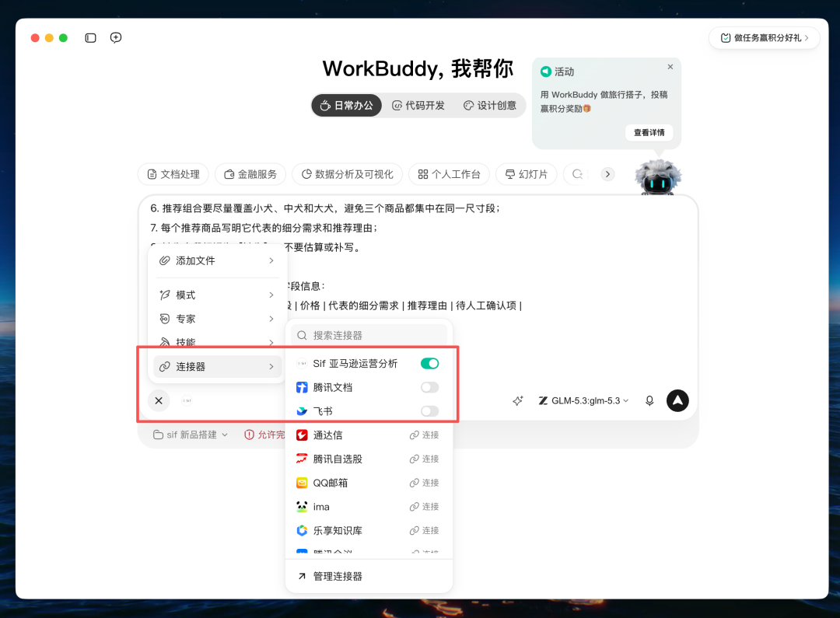Start a new chat via plus bubble icon

point(116,37)
